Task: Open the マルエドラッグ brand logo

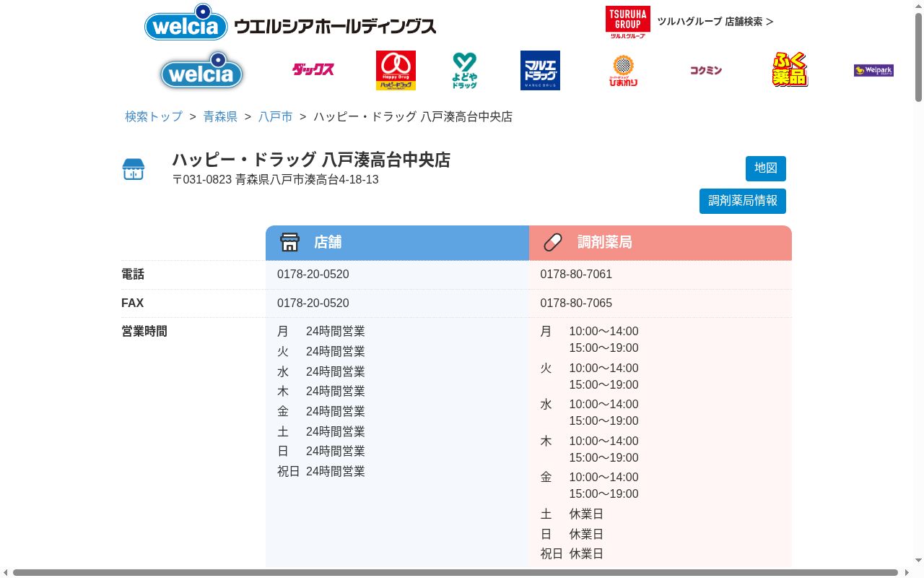Action: (x=540, y=70)
